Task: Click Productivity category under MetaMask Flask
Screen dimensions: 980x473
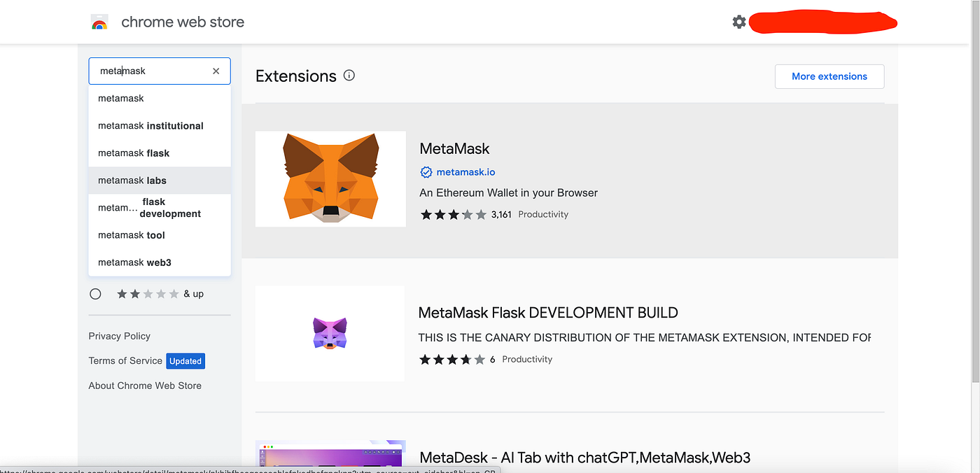Action: click(x=527, y=360)
